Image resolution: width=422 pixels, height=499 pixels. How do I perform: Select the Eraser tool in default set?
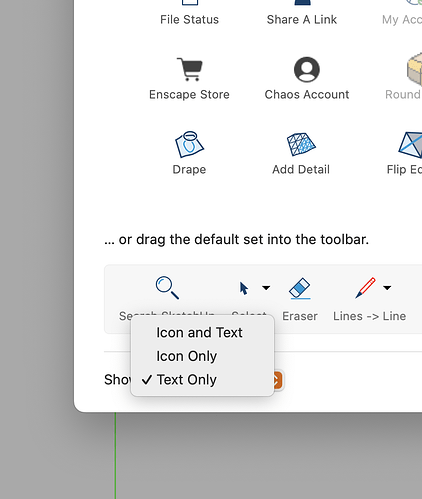click(x=300, y=288)
